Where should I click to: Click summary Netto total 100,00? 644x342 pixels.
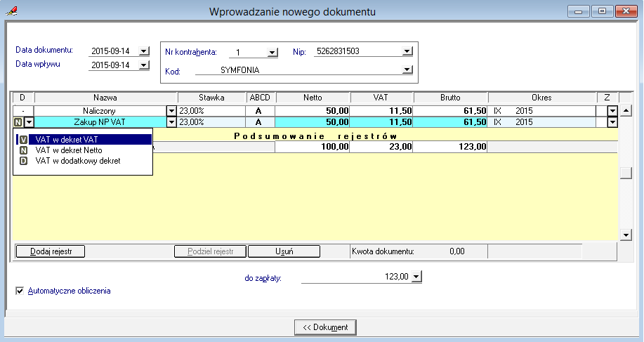(312, 147)
